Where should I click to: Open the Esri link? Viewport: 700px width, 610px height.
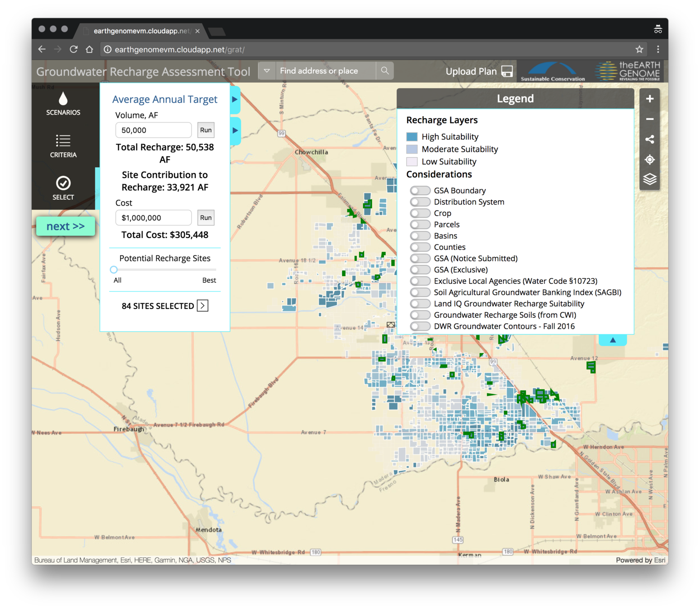660,560
